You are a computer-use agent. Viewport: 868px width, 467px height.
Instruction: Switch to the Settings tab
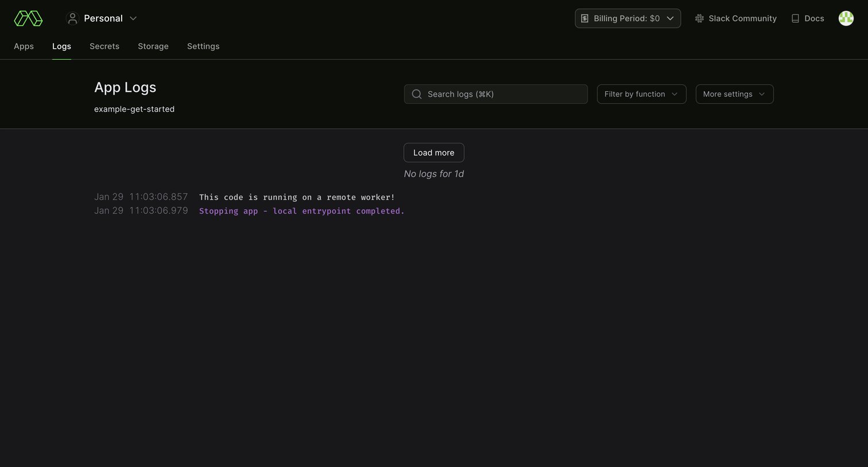(x=203, y=46)
